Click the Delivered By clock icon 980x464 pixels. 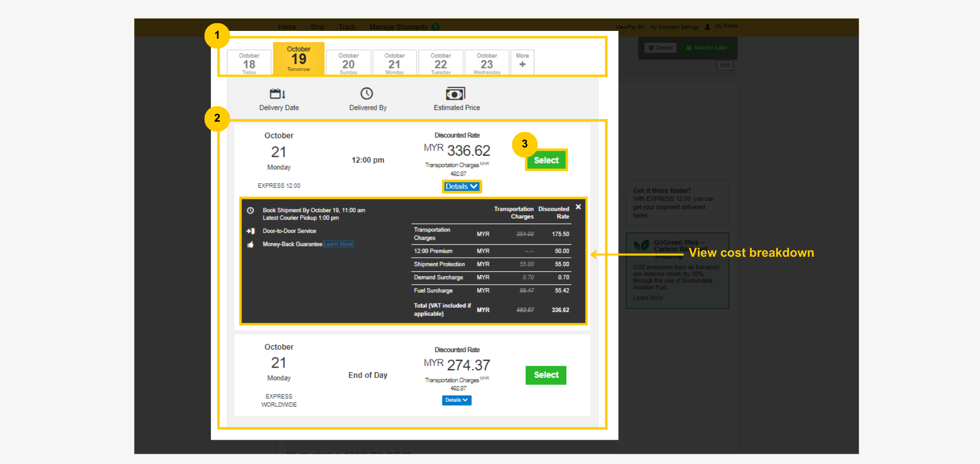pyautogui.click(x=367, y=93)
